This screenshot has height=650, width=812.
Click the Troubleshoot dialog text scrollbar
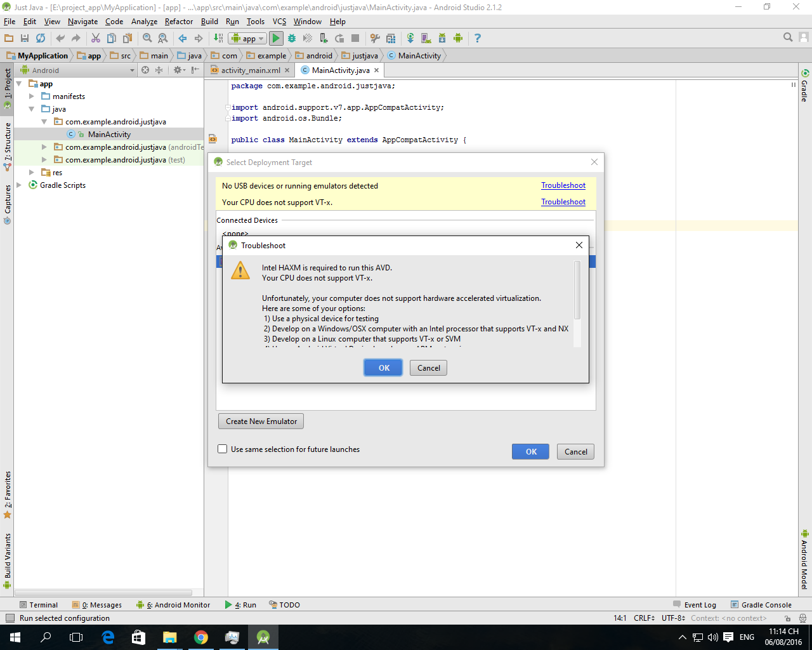[x=577, y=291]
